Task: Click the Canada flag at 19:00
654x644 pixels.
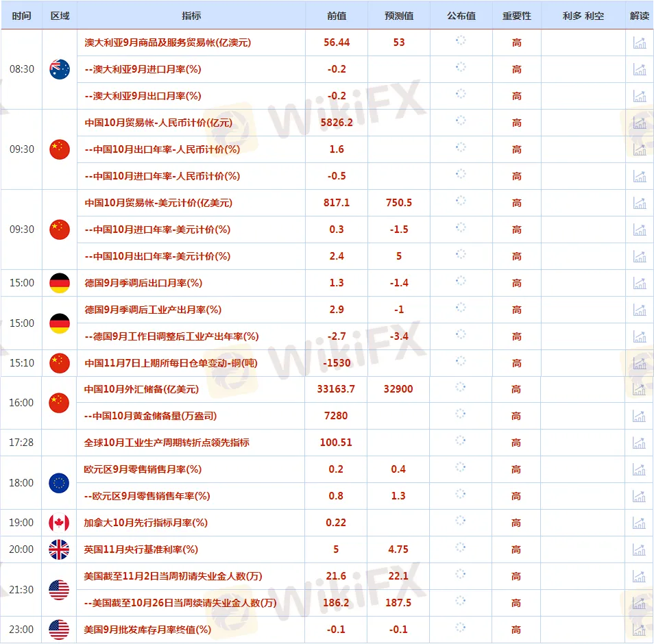Action: click(x=59, y=523)
